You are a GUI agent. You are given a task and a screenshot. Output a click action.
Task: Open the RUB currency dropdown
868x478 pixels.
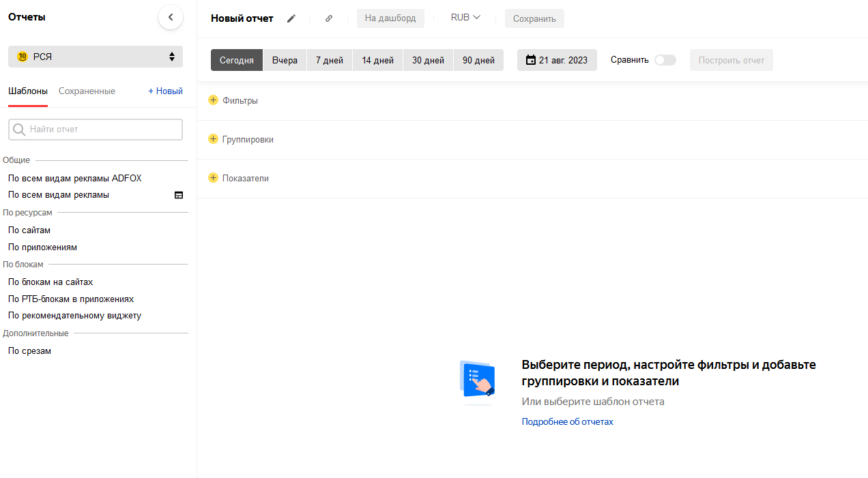(x=465, y=18)
